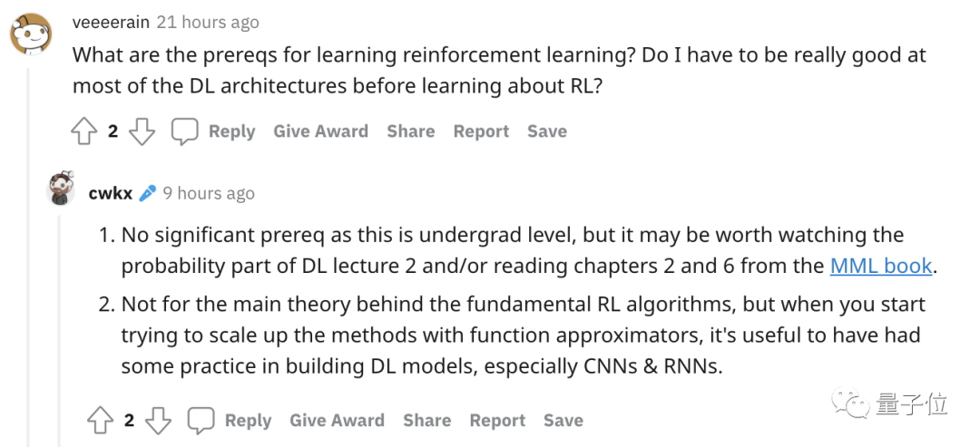Save veeeerain's comment
Viewport: 980px width, 447px height.
(547, 131)
